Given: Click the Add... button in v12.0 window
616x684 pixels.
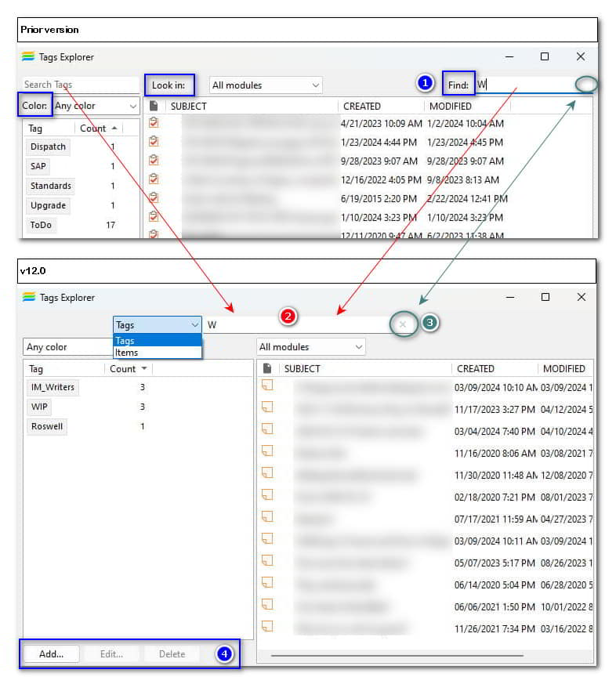Looking at the screenshot, I should coord(52,654).
